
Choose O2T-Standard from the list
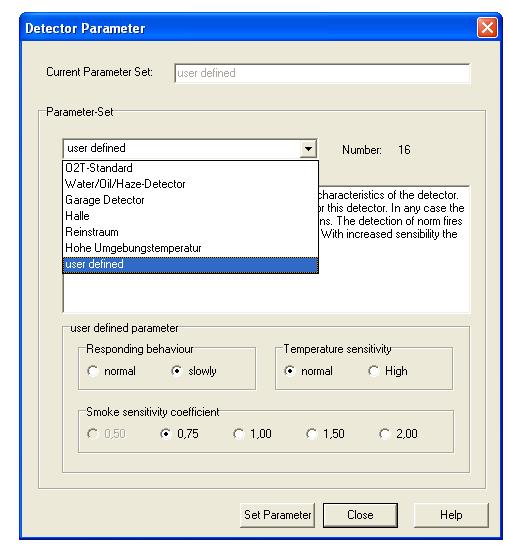coord(190,168)
